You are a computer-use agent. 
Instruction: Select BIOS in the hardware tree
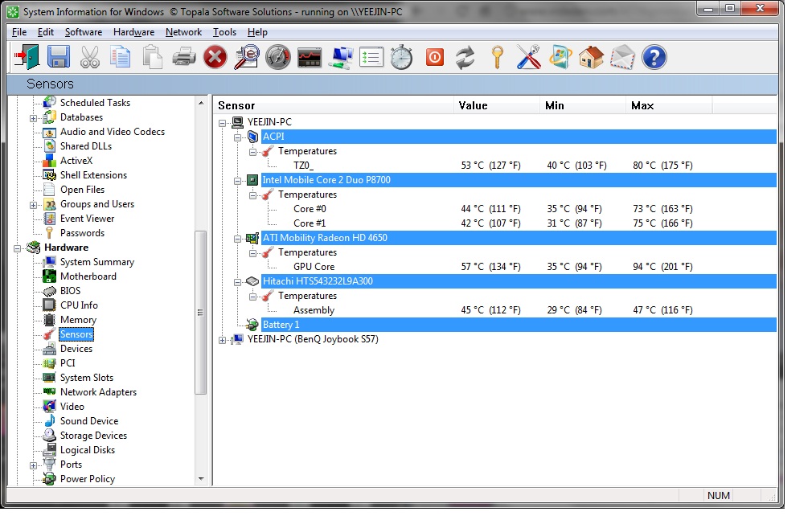click(71, 291)
